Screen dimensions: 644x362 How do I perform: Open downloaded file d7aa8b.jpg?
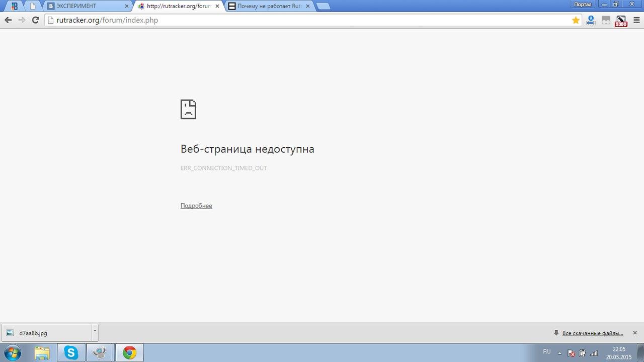click(x=47, y=333)
